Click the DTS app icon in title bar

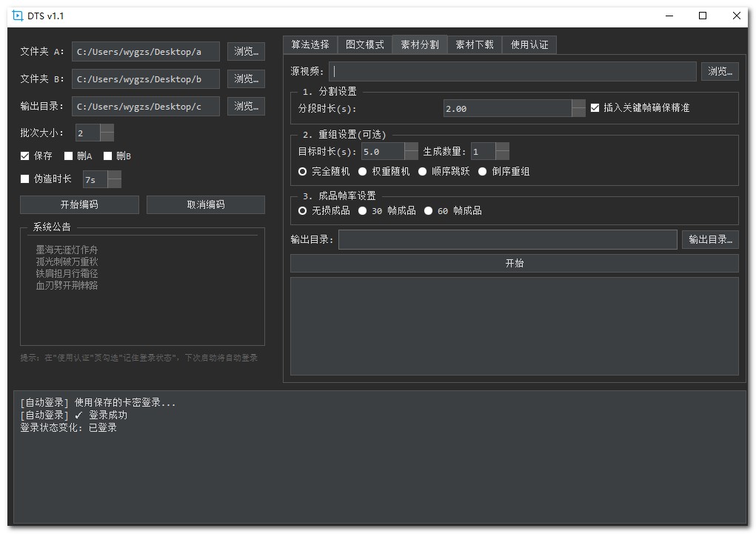click(18, 16)
